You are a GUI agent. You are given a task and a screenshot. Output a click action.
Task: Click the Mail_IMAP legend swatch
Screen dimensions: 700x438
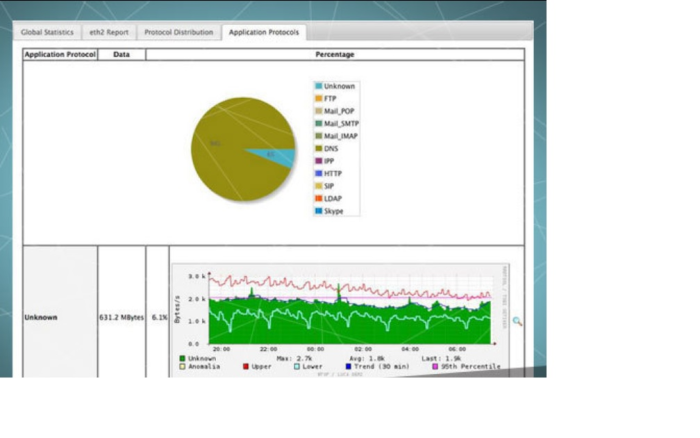point(319,136)
